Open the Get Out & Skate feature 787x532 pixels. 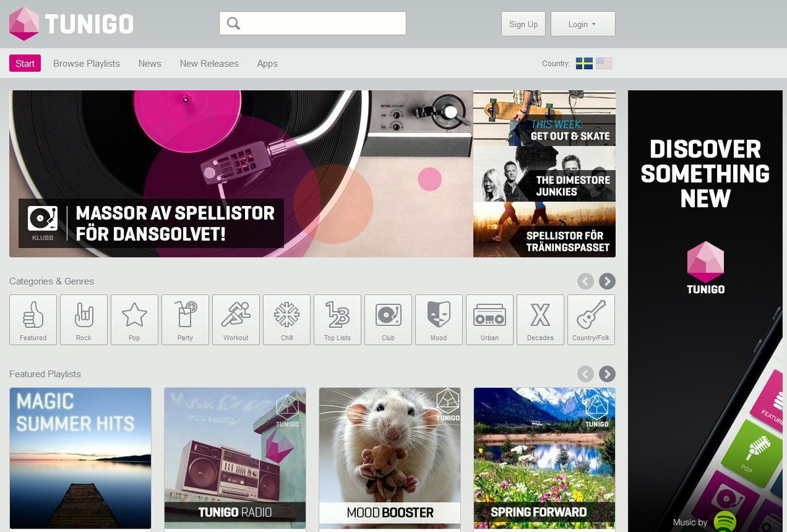click(544, 119)
